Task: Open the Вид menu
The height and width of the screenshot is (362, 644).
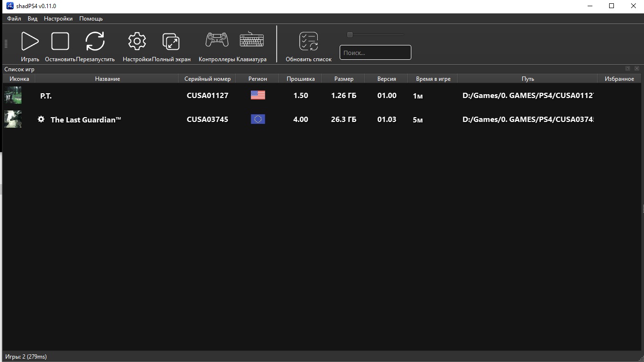Action: click(x=32, y=19)
